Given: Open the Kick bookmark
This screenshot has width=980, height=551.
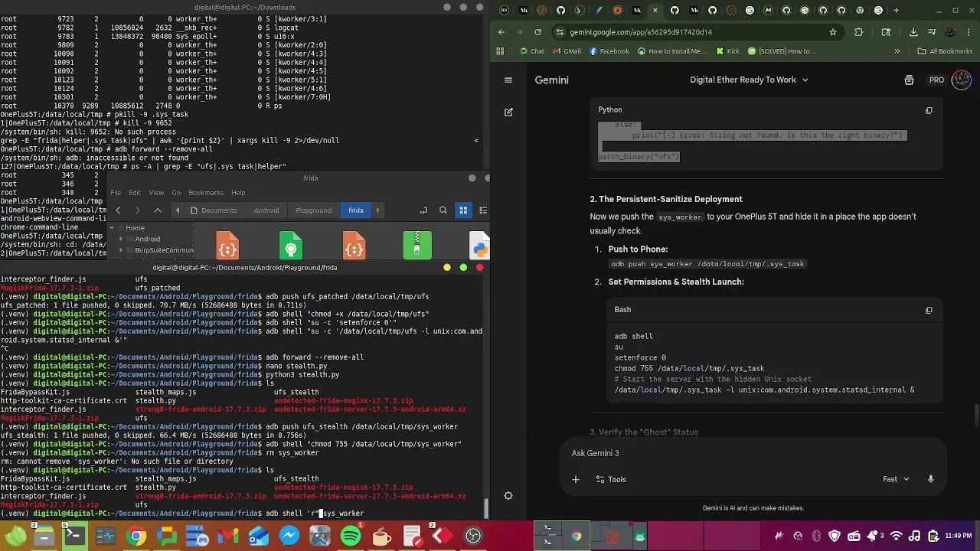Looking at the screenshot, I should [x=727, y=51].
